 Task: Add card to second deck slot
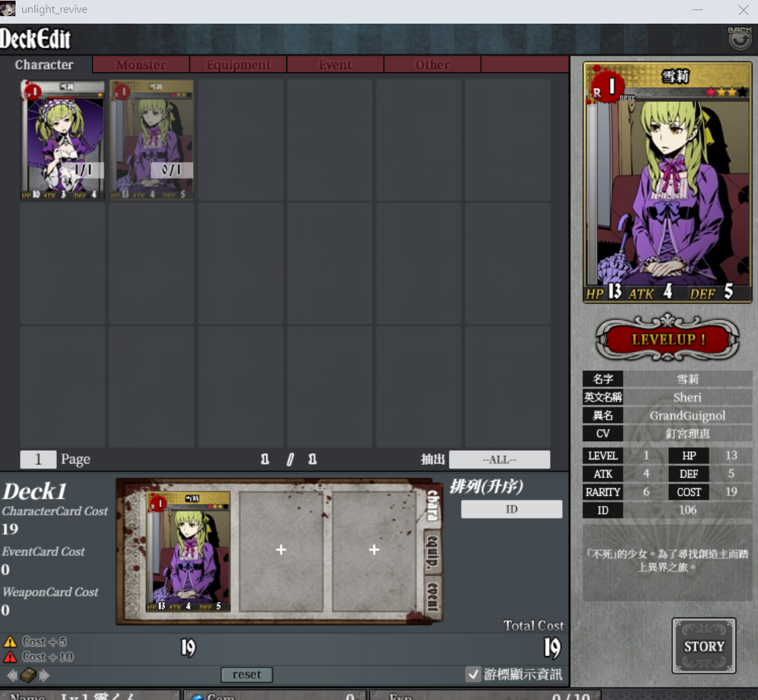click(281, 550)
